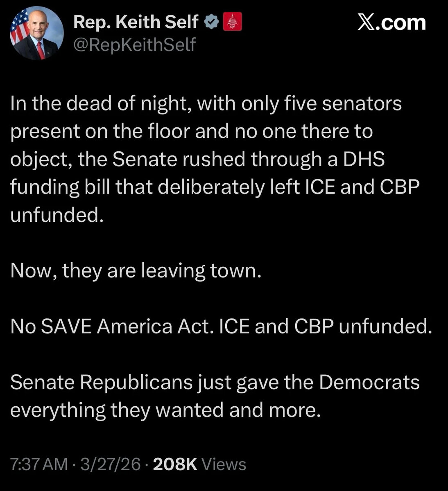Click the "Views" label
Screen dimensions: 448x491
click(224, 464)
